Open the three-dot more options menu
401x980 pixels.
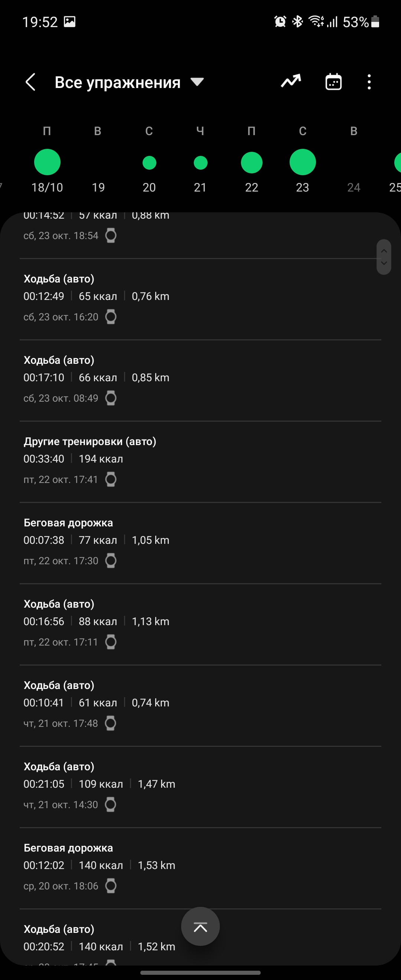point(369,82)
